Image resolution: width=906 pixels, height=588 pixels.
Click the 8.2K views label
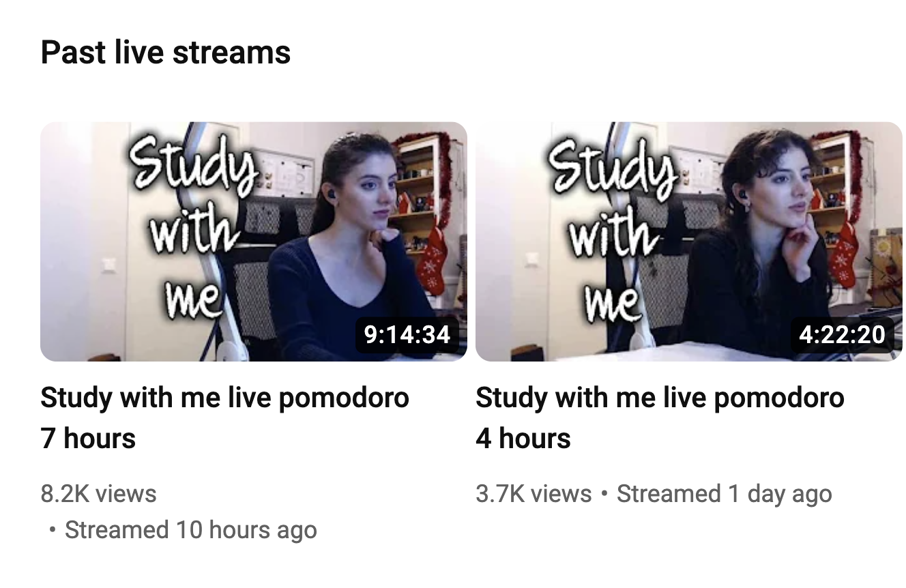pos(99,493)
